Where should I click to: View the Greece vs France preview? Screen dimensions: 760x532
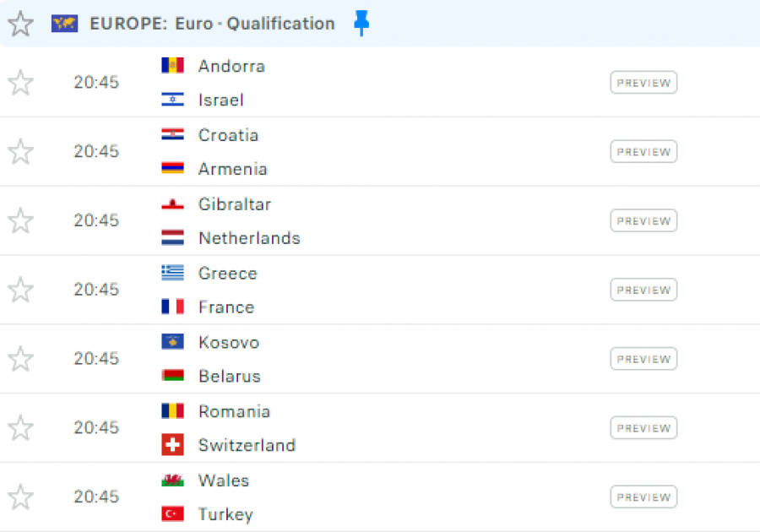(x=643, y=290)
